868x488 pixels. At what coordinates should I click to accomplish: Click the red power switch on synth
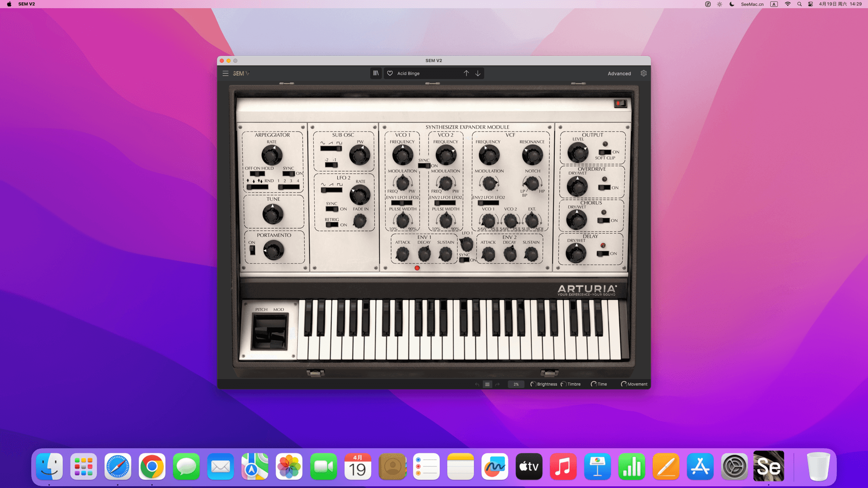click(620, 103)
